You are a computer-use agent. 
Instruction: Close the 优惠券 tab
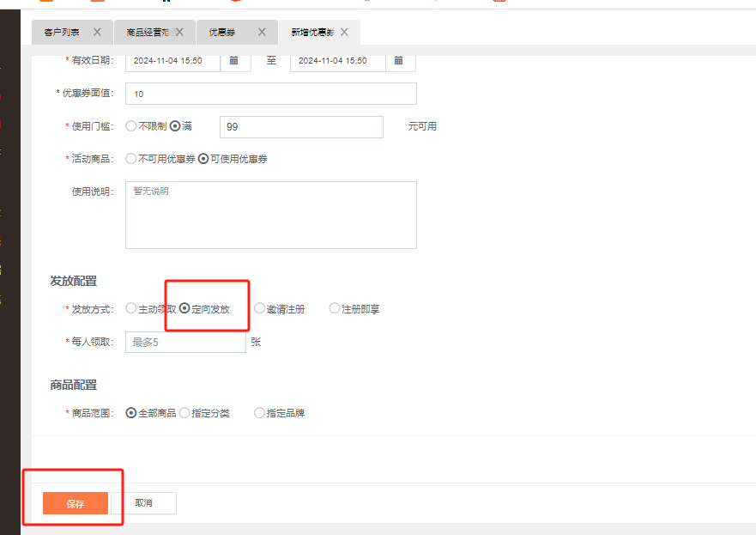(263, 32)
